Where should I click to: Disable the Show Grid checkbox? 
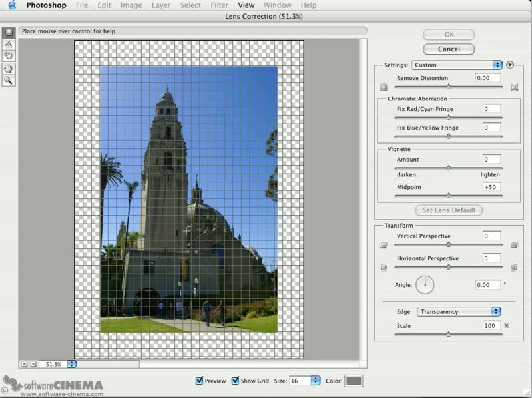(235, 381)
